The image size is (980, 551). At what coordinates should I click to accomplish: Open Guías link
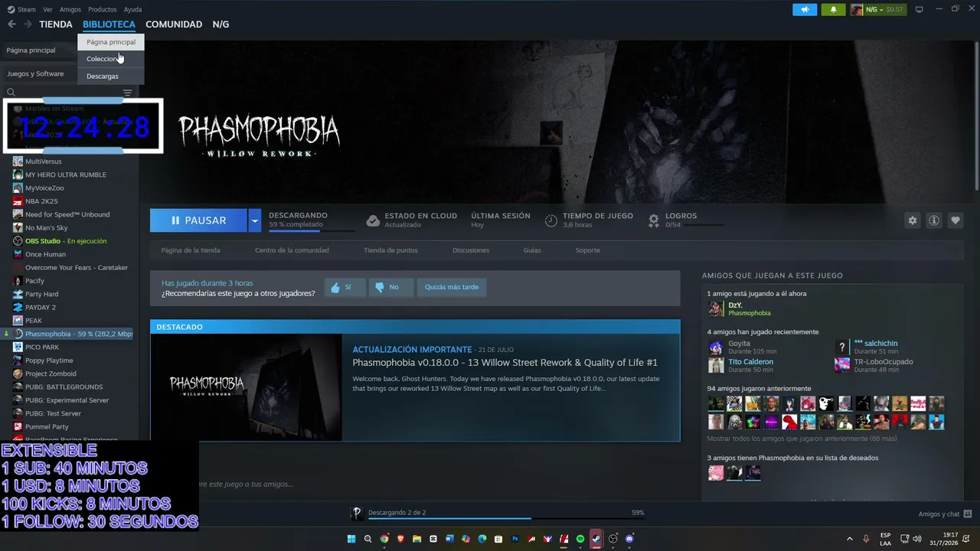tap(532, 250)
